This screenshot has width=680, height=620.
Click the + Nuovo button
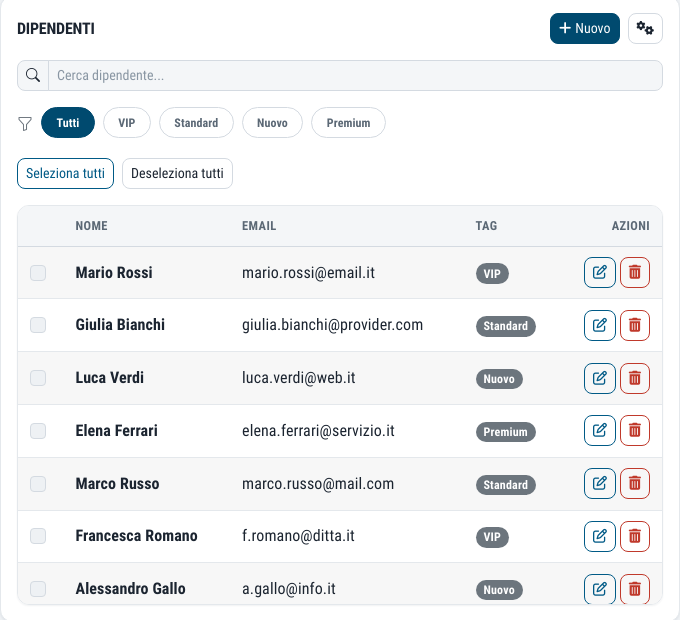tap(585, 29)
